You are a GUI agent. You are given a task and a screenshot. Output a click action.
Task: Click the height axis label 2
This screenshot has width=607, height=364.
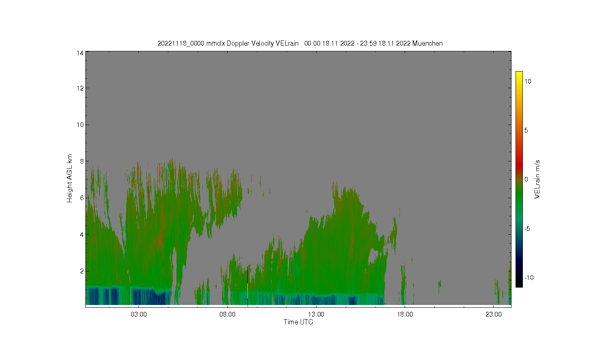coord(82,271)
